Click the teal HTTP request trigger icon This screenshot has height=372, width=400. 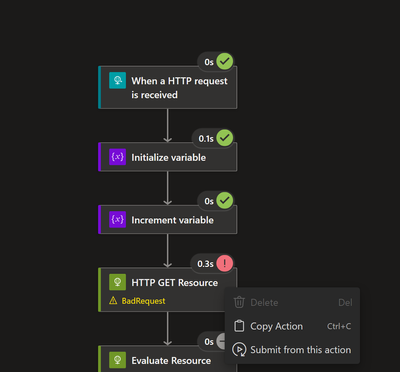pos(117,80)
